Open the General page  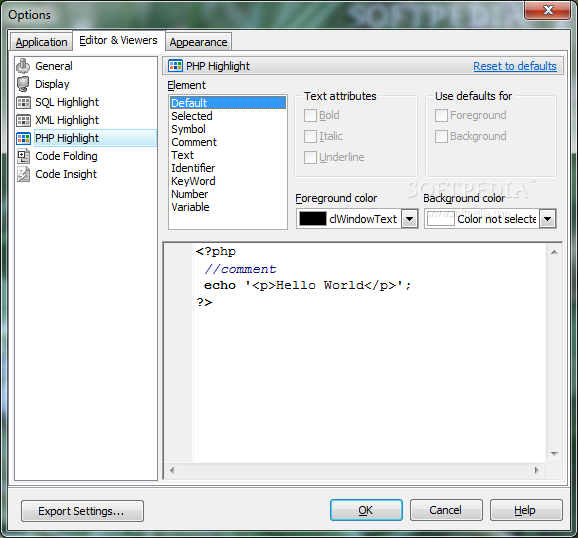(x=54, y=66)
